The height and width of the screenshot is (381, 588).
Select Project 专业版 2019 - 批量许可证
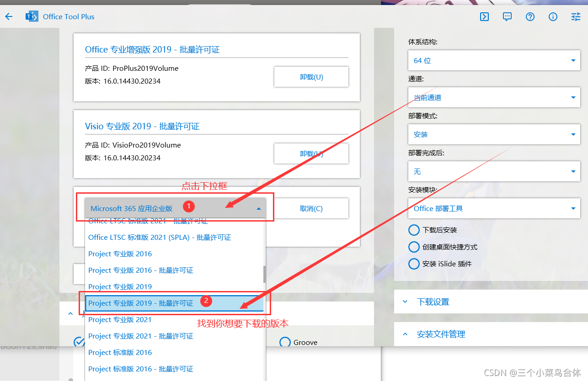click(x=142, y=303)
